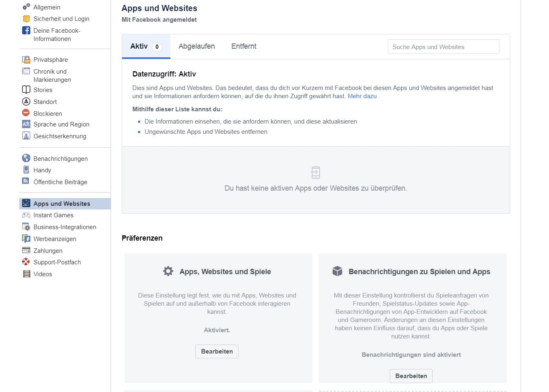The width and height of the screenshot is (549, 392).
Task: Click the Apps und Websites icon
Action: pos(26,203)
